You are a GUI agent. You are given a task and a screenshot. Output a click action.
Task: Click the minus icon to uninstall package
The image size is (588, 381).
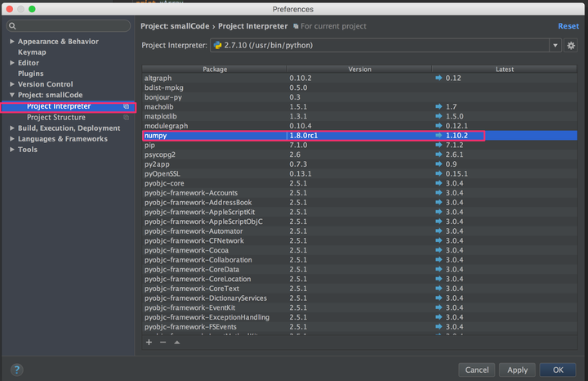[x=163, y=343]
